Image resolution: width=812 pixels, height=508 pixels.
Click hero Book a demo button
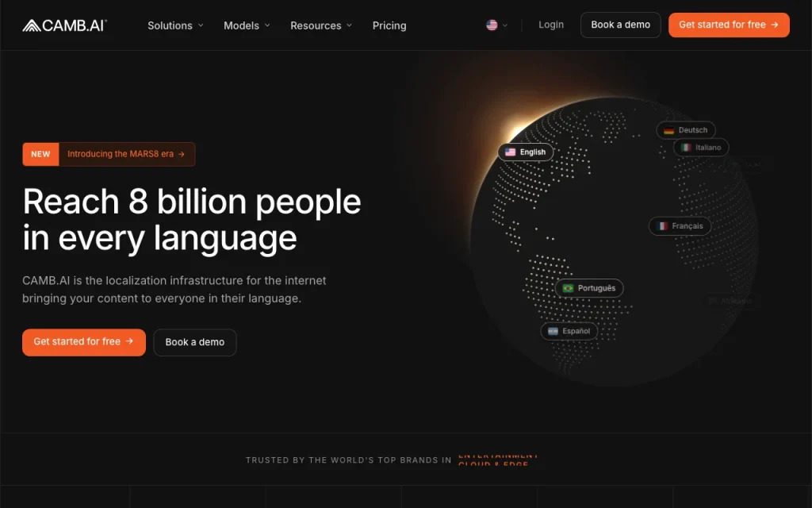[x=195, y=342]
